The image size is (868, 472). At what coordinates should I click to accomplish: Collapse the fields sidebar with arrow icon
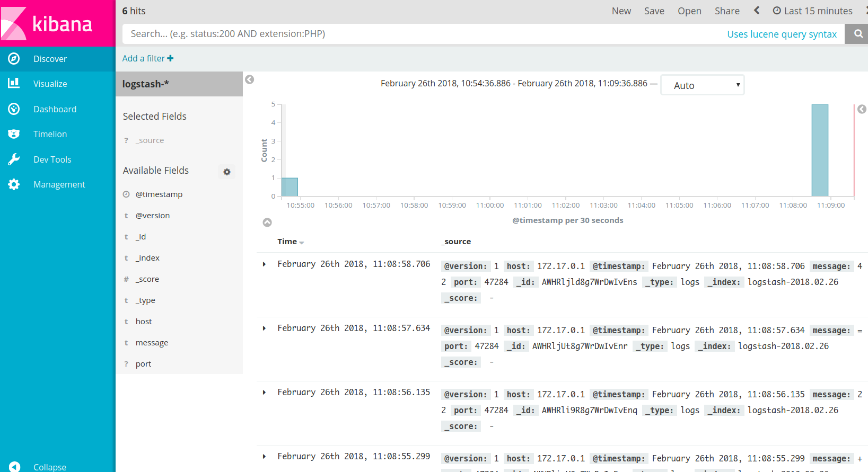(250, 79)
